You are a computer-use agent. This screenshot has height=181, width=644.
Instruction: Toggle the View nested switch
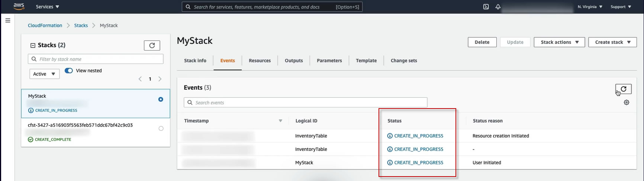(69, 71)
